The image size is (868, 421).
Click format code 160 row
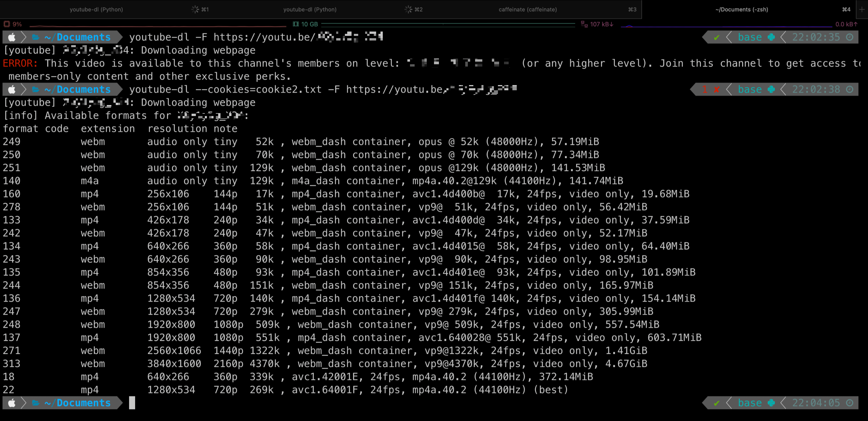[346, 194]
